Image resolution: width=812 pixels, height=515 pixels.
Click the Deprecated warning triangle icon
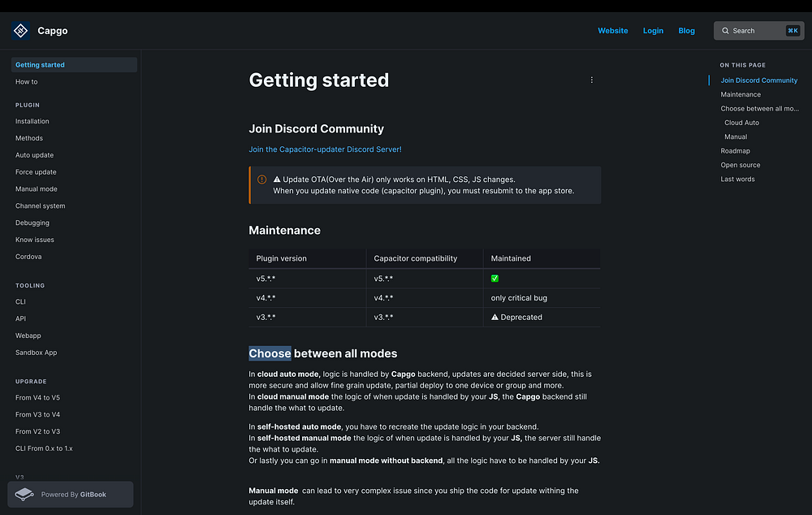[495, 318]
